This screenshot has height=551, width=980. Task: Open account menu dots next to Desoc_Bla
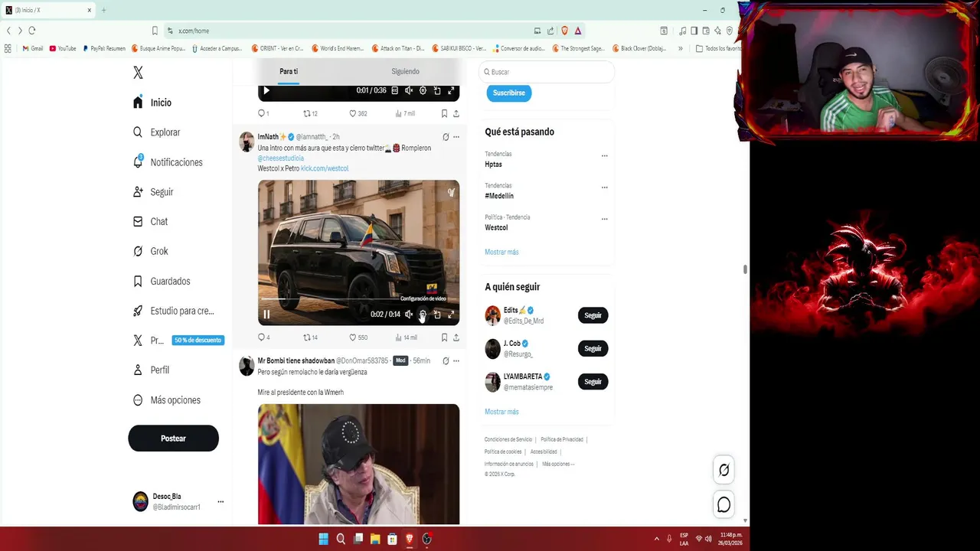[220, 502]
